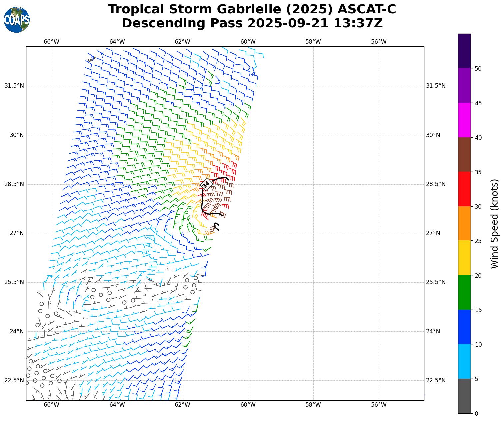Click the colorbar tick label 50
This screenshot has height=421, width=504.
click(x=478, y=69)
